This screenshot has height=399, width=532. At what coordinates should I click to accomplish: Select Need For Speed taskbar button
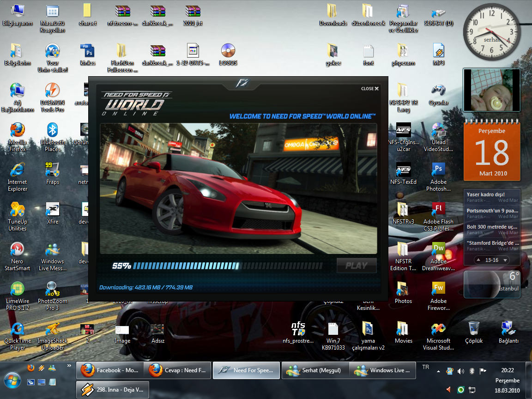[246, 370]
